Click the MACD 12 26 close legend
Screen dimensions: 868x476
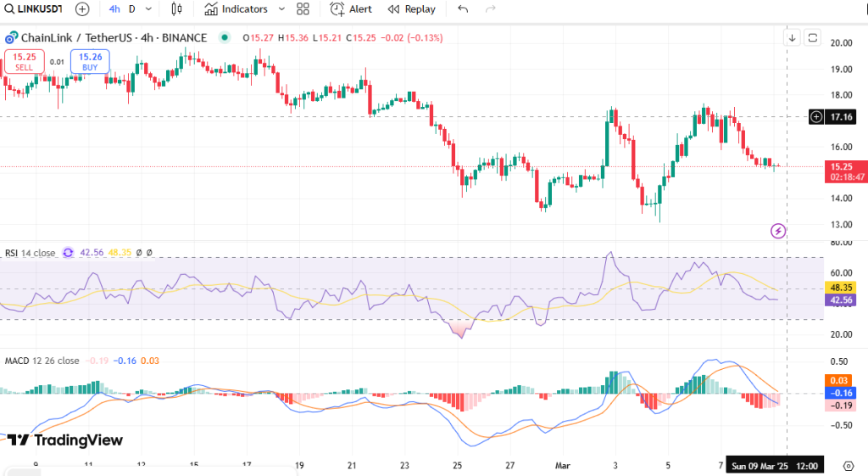pos(42,361)
